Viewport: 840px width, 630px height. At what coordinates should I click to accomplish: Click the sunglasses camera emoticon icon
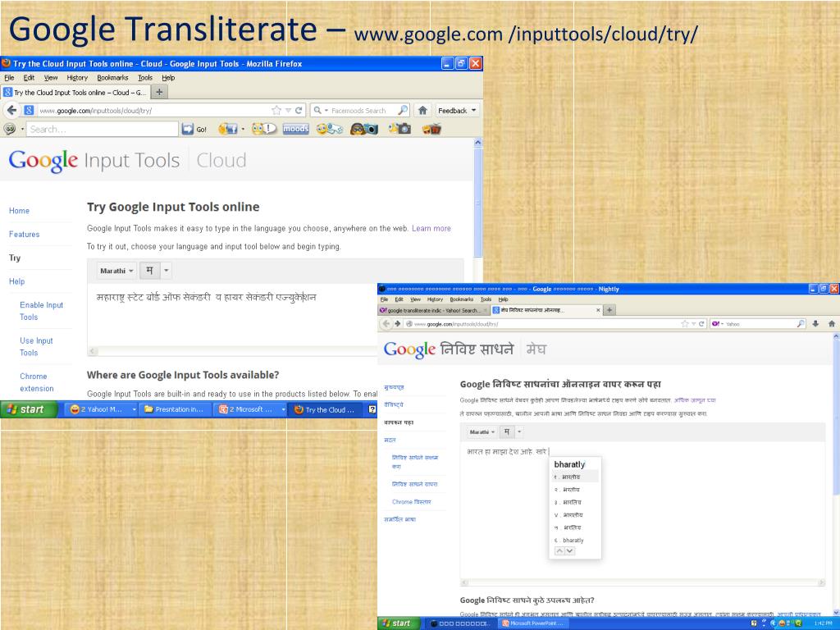[x=364, y=129]
